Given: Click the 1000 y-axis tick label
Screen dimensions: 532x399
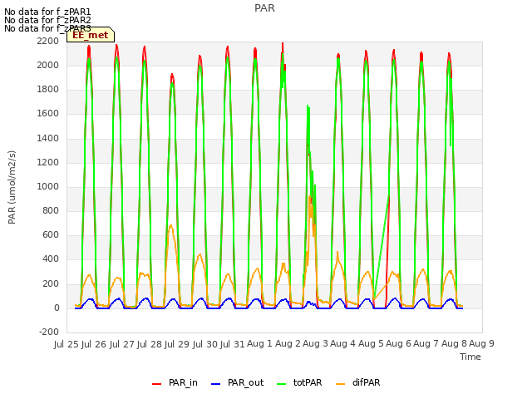Looking at the screenshot, I should click(x=48, y=186).
